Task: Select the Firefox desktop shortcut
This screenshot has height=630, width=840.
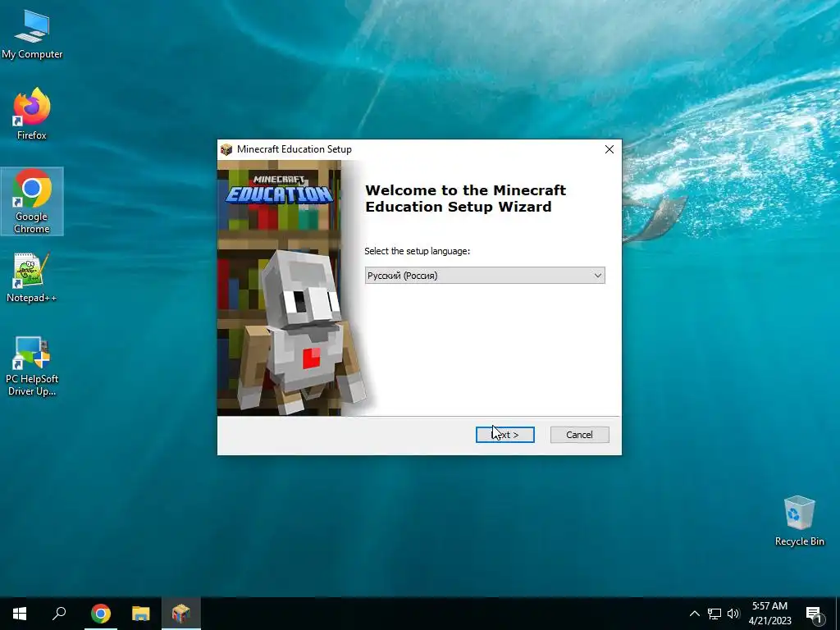Action: click(32, 114)
